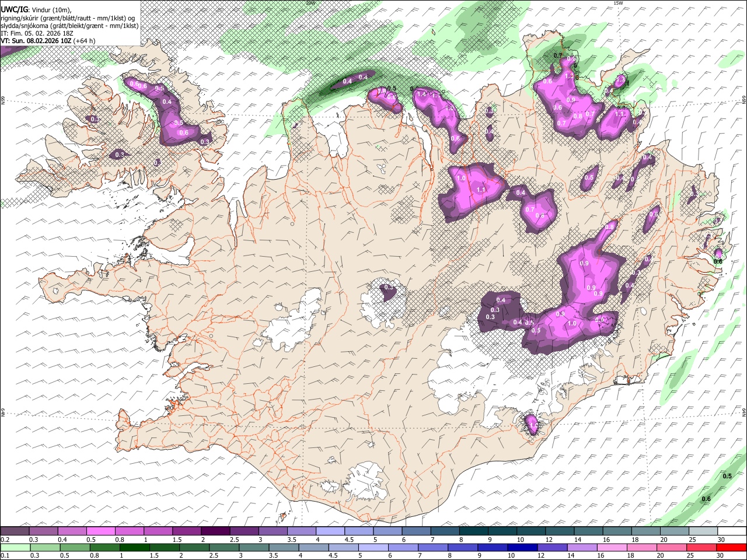Pick upper legend lavender swatch 4–4.5

click(330, 531)
